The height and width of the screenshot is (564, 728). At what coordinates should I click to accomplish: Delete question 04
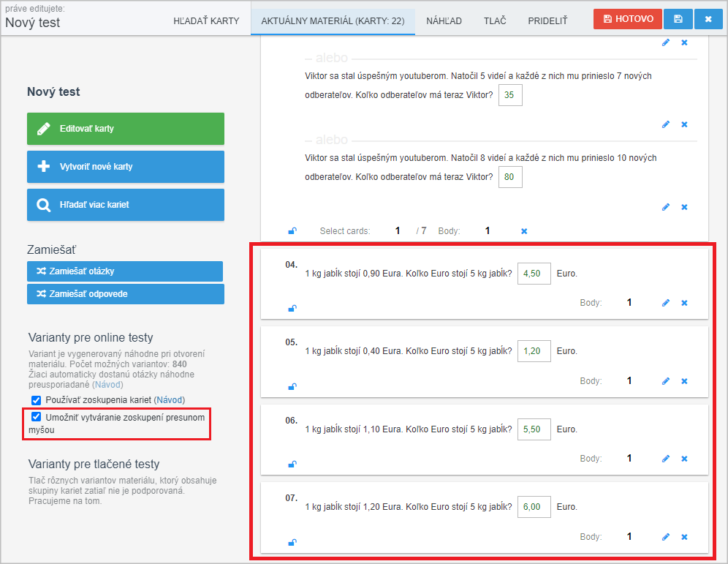pyautogui.click(x=684, y=303)
